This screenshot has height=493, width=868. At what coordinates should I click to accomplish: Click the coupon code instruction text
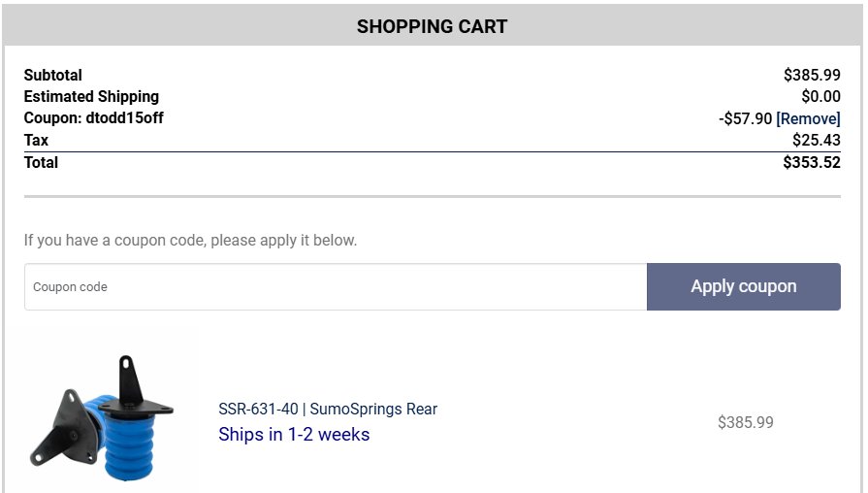coord(190,241)
